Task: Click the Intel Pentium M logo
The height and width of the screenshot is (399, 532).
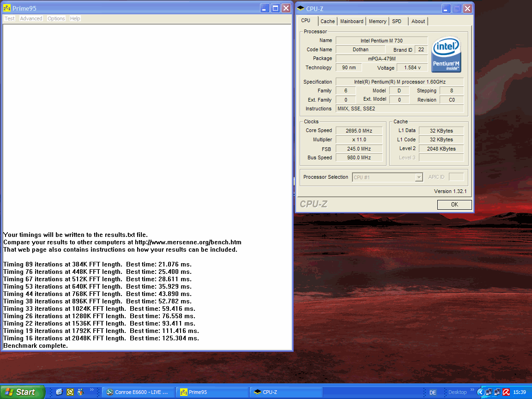Action: click(446, 54)
